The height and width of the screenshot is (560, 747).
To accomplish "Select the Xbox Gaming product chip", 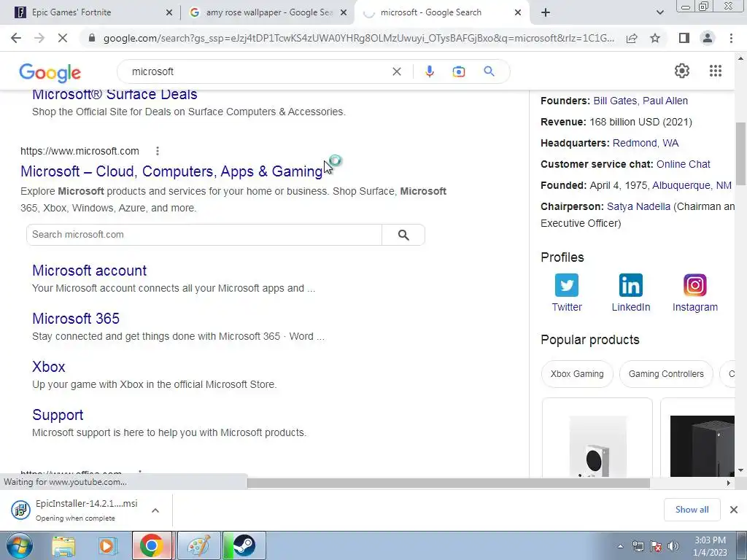I will (x=577, y=374).
